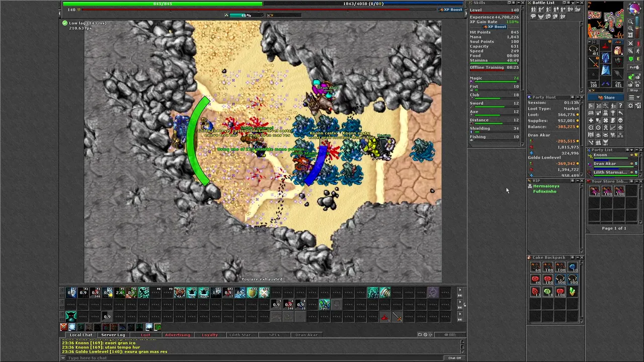Screen dimensions: 644x362
Task: Zoom out the minimap with the minus magnifier
Action: click(x=630, y=22)
